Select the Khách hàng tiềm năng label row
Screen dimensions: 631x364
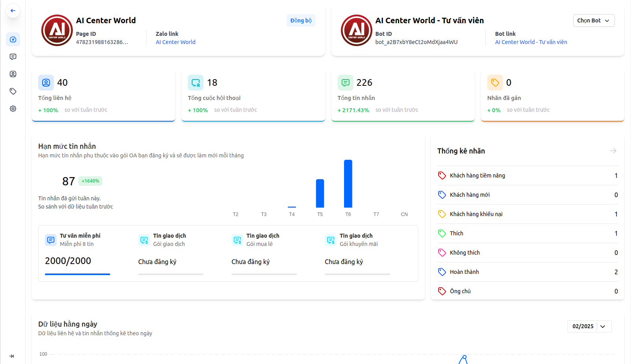pos(527,176)
